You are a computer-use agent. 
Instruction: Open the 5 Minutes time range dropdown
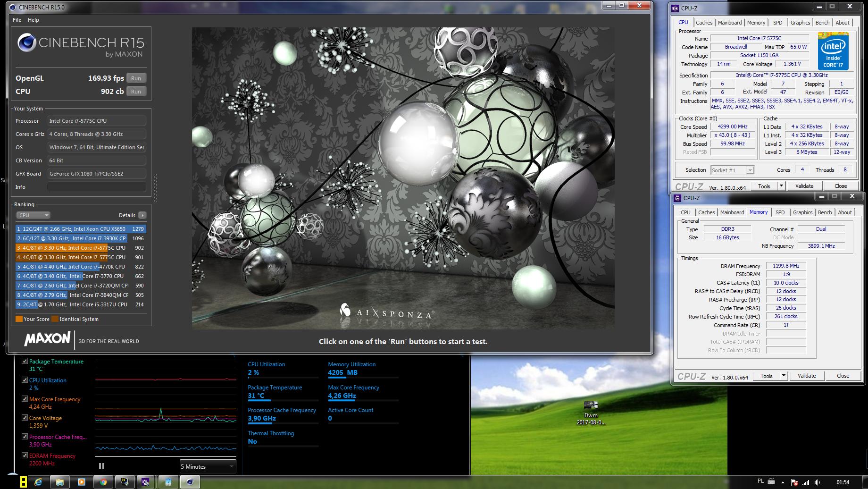tap(208, 466)
